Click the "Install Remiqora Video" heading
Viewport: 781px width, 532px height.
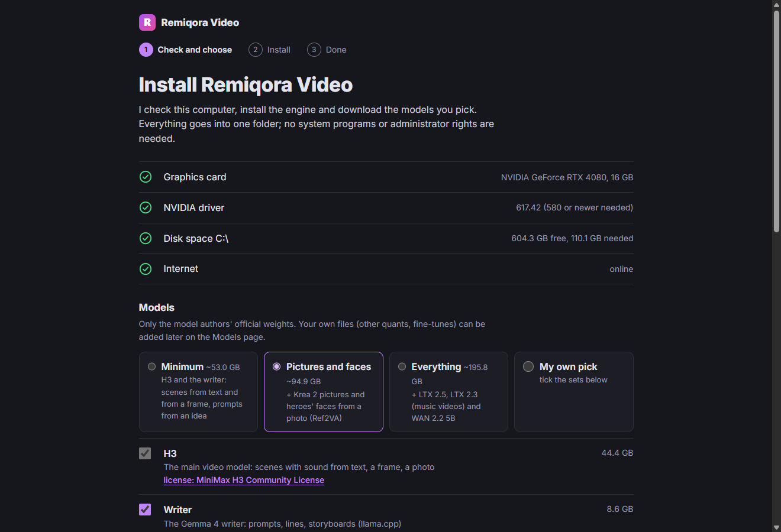[246, 85]
